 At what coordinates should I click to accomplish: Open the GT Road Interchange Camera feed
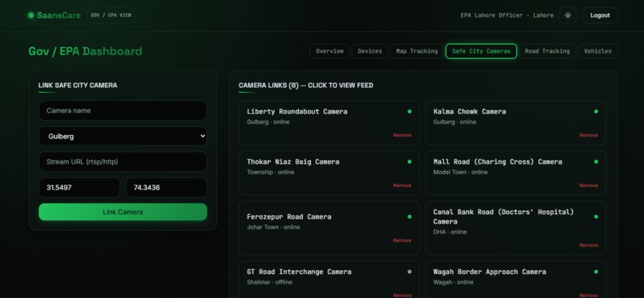tap(329, 280)
